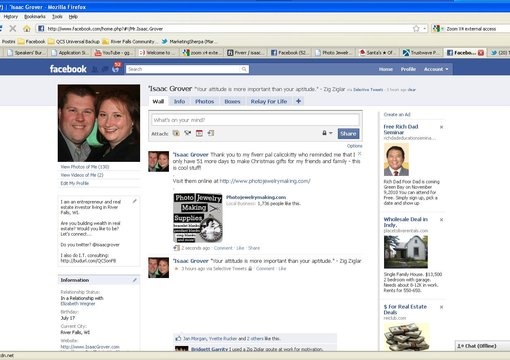This screenshot has width=510, height=360.
Task: Close the $ For Real Estate Deals ad
Action: pos(441,307)
